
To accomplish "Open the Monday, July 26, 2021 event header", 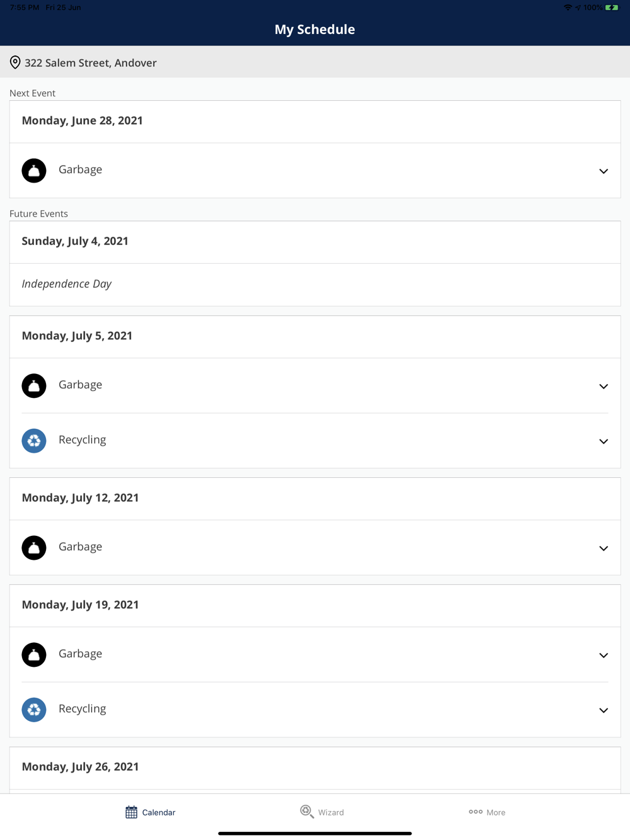I will click(x=81, y=766).
